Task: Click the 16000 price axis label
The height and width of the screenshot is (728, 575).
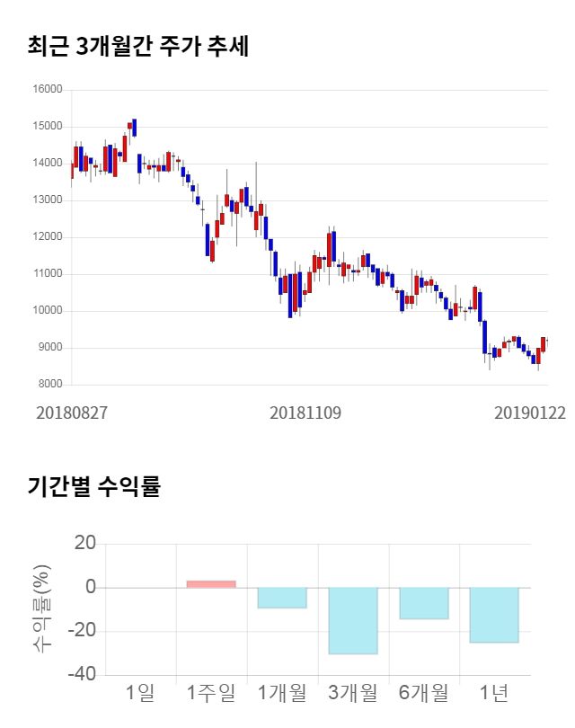Action: click(x=47, y=90)
